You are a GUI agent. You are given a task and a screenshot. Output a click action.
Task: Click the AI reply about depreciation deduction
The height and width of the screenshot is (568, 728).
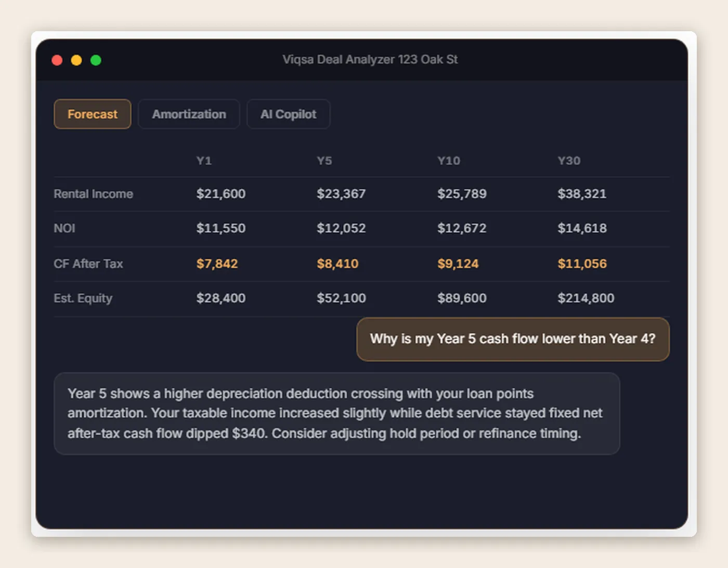tap(337, 414)
